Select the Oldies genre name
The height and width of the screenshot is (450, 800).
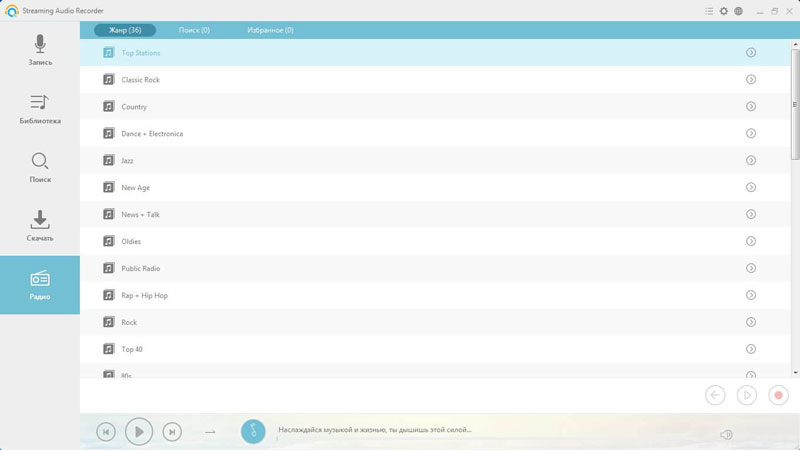pyautogui.click(x=131, y=242)
